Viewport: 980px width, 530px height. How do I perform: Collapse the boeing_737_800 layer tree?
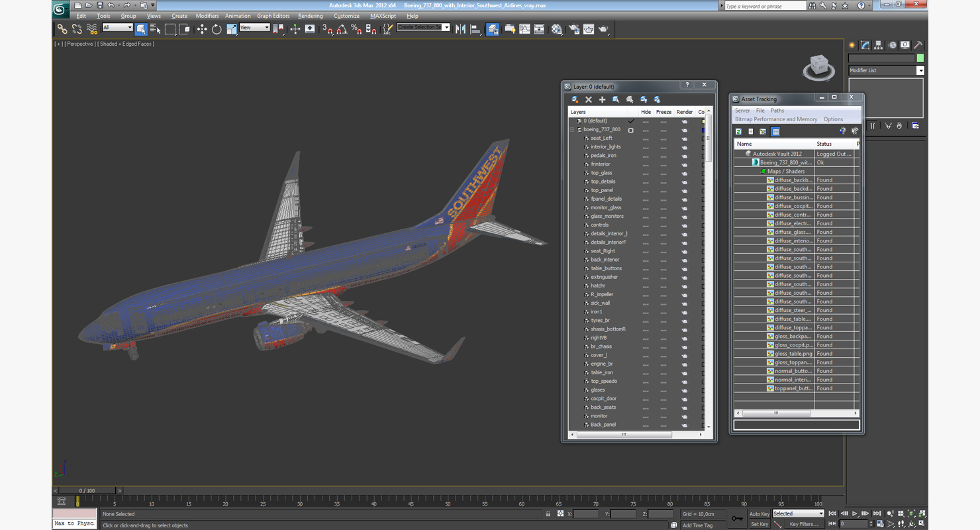(572, 130)
